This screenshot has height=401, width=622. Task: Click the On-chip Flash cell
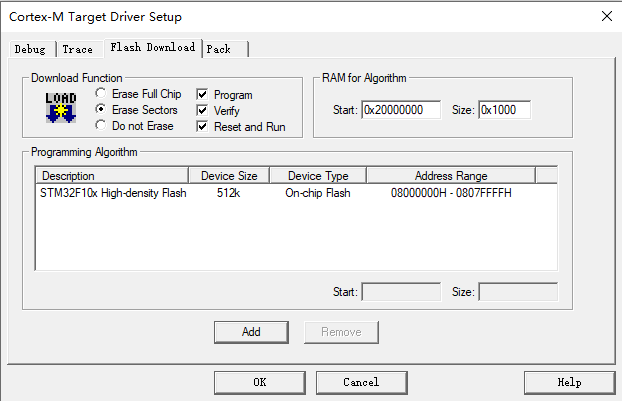coord(318,193)
